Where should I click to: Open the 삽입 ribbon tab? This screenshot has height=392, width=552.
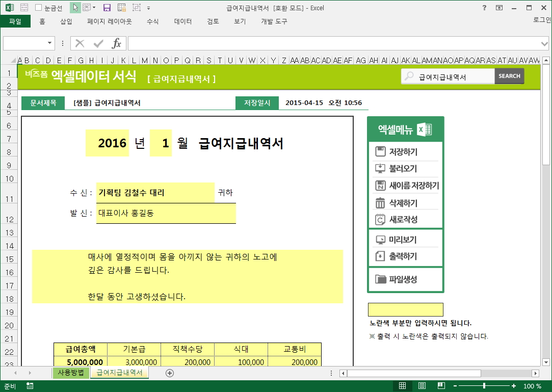(66, 21)
